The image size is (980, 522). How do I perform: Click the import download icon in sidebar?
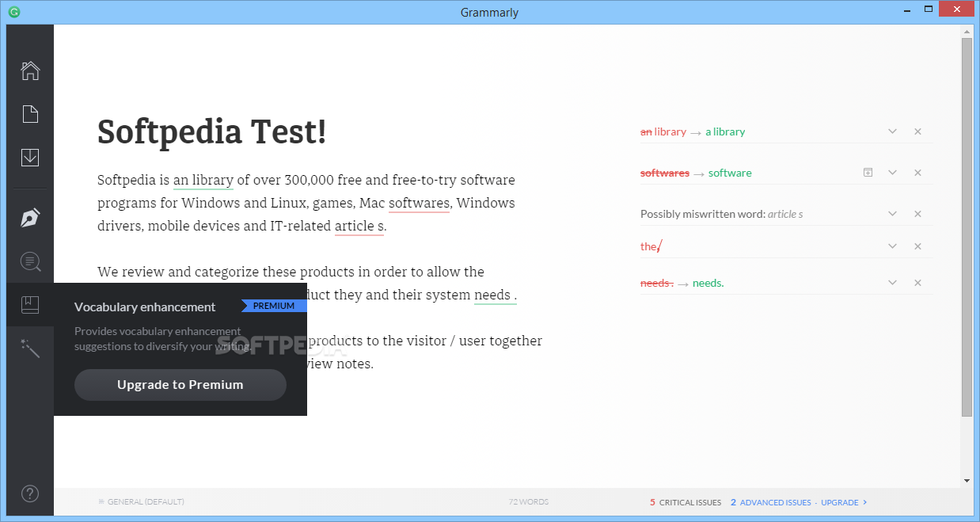30,157
